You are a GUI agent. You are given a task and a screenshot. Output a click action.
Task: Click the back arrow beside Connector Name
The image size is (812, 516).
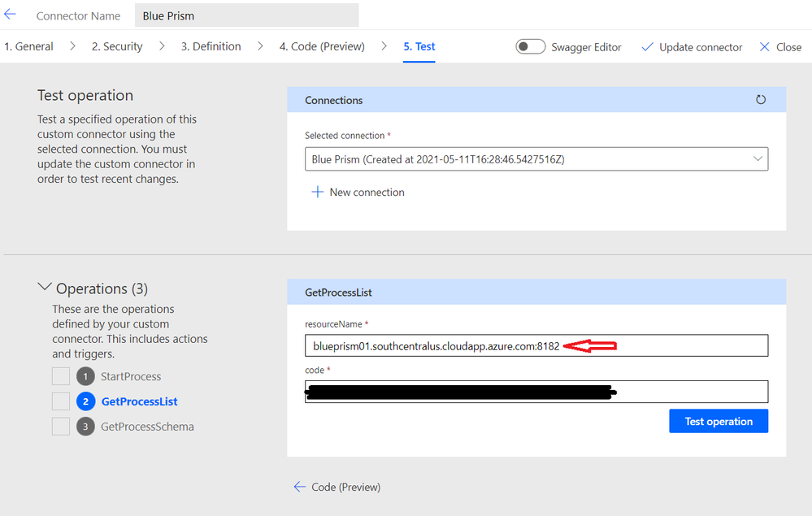click(x=11, y=15)
